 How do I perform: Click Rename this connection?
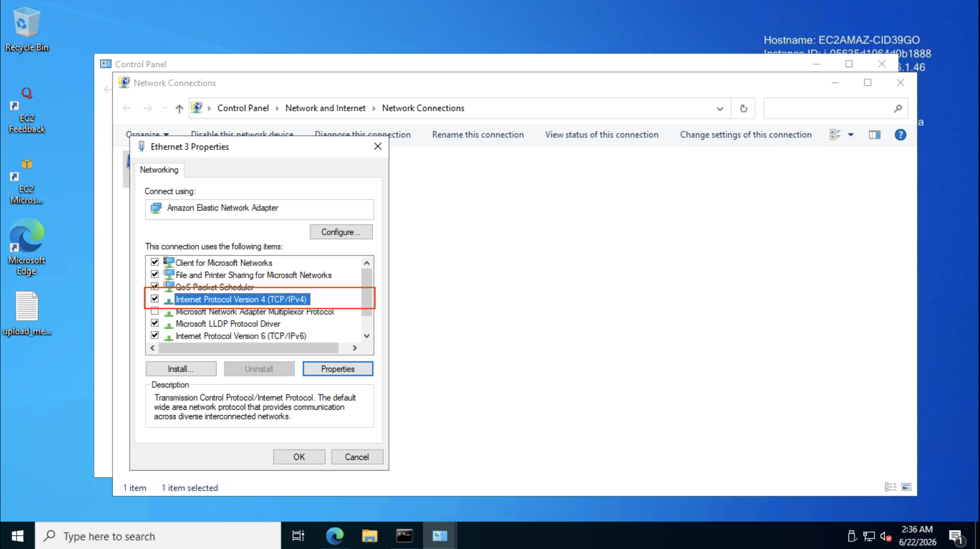(477, 135)
